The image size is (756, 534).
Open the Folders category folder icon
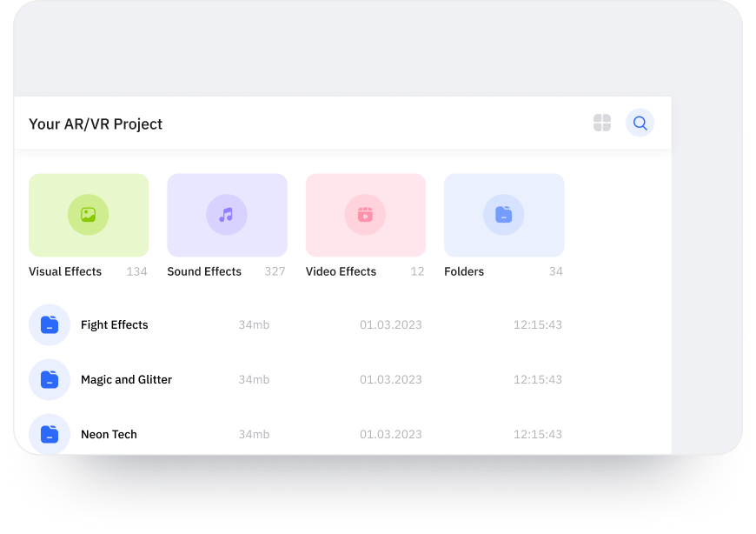click(x=504, y=215)
